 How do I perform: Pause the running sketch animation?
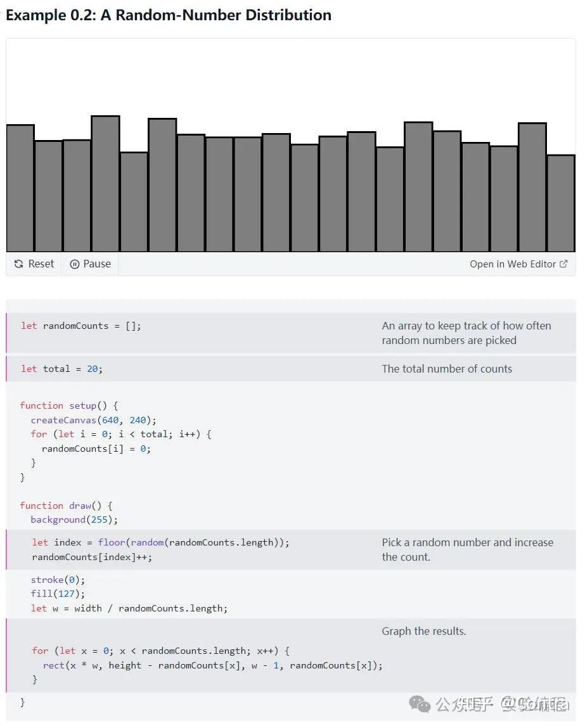pos(90,264)
